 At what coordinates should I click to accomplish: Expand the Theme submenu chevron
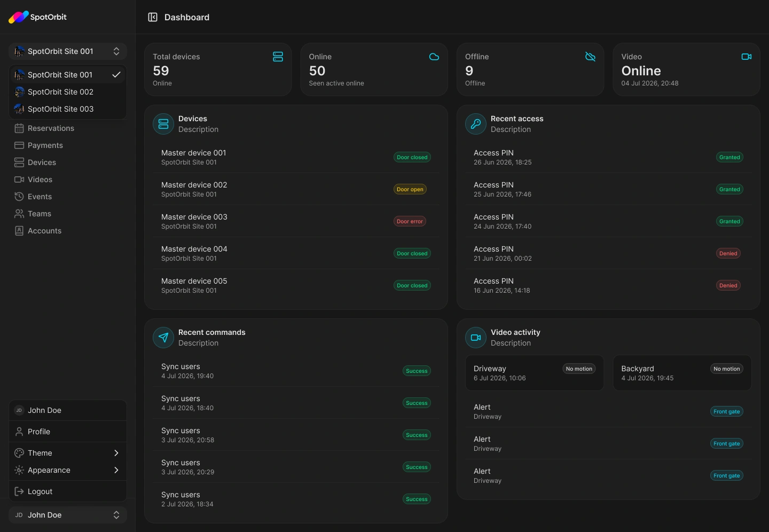[116, 453]
